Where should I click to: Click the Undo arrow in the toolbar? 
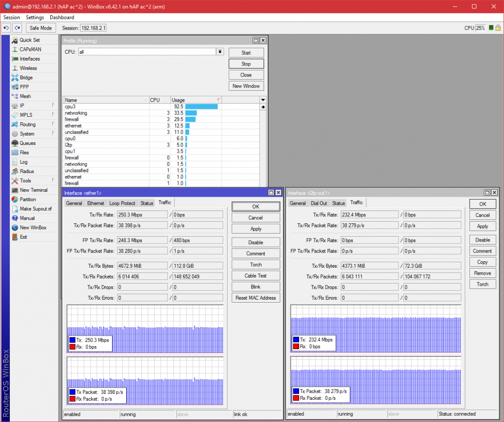pyautogui.click(x=6, y=28)
